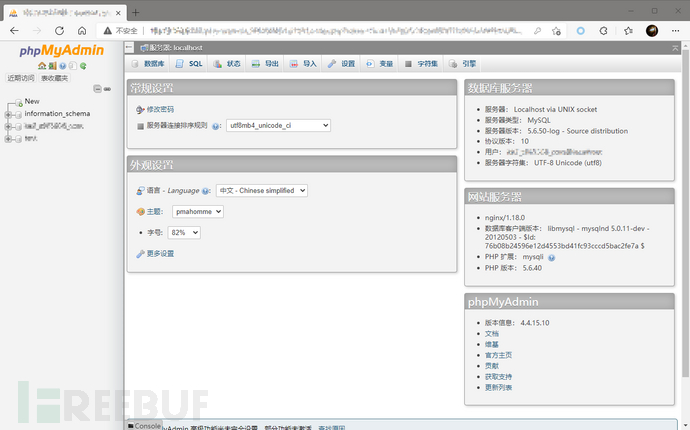
Task: Open the 导入 (Import) tab
Action: (303, 64)
